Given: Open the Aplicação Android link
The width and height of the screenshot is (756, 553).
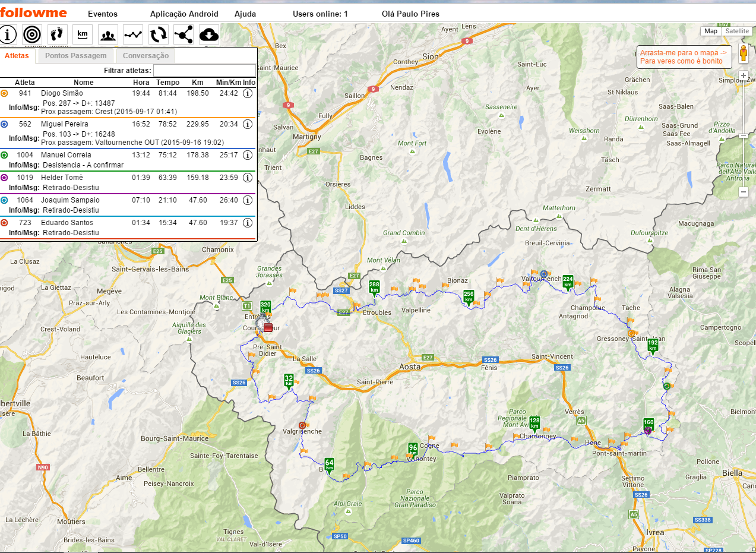Looking at the screenshot, I should click(184, 14).
